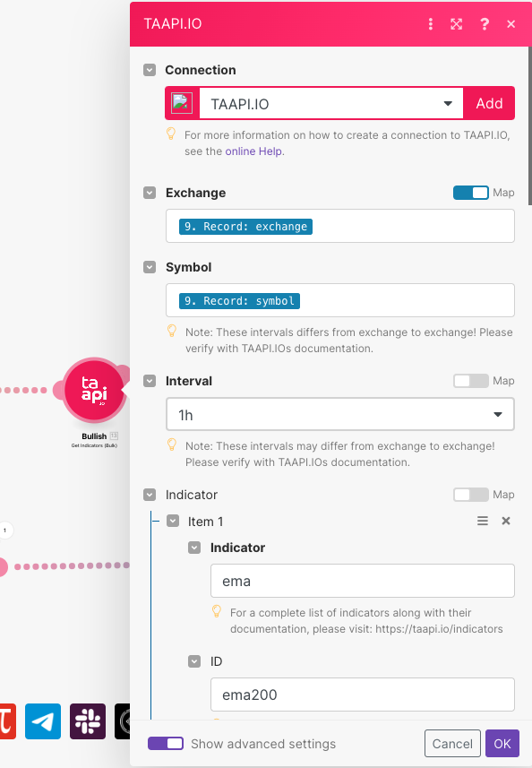
Task: Enable the Interval Map switch
Action: [x=471, y=381]
